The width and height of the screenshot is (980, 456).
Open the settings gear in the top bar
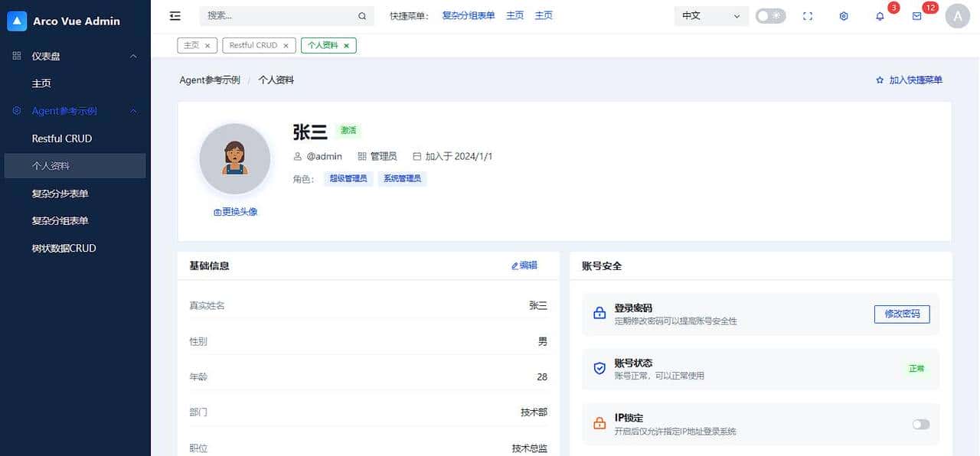843,16
